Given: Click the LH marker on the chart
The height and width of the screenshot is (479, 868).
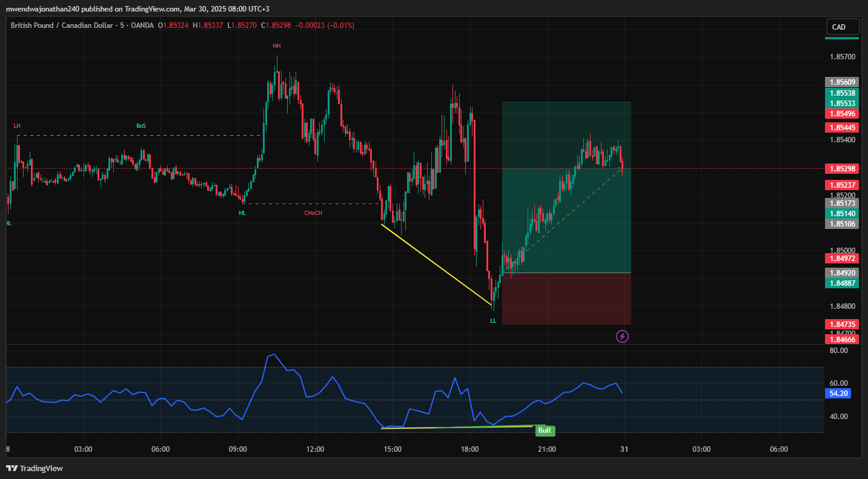Looking at the screenshot, I should 17,126.
